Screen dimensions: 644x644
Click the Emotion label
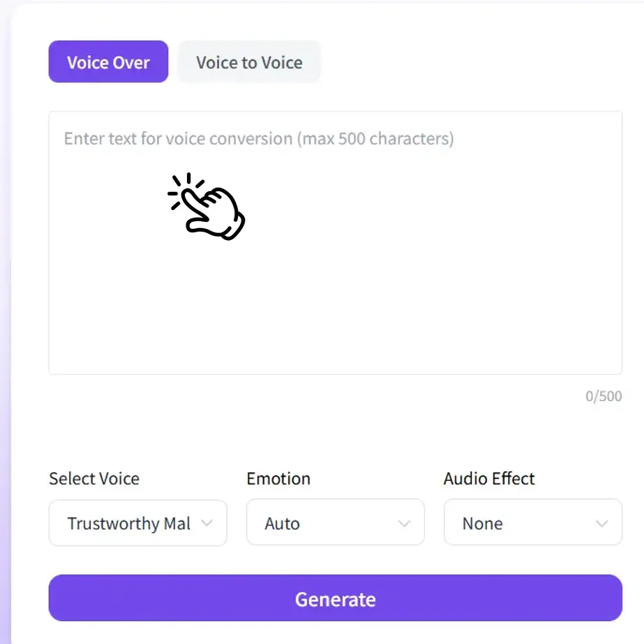click(x=278, y=479)
